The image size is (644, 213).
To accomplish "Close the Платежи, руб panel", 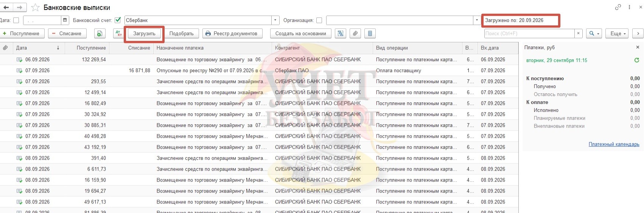I will tap(638, 48).
